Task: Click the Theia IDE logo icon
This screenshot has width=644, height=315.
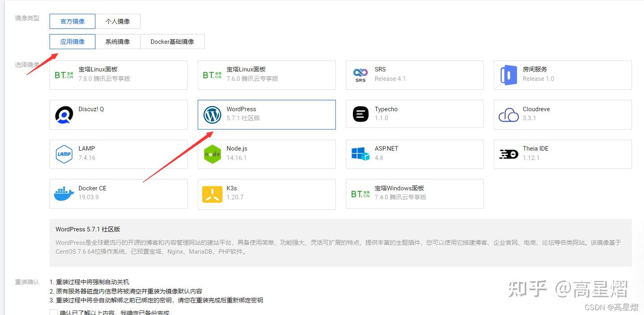Action: [508, 155]
